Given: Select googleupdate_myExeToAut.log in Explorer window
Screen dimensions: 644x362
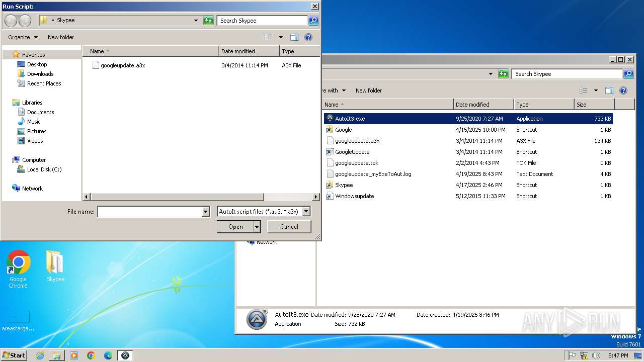Looking at the screenshot, I should coord(373,174).
